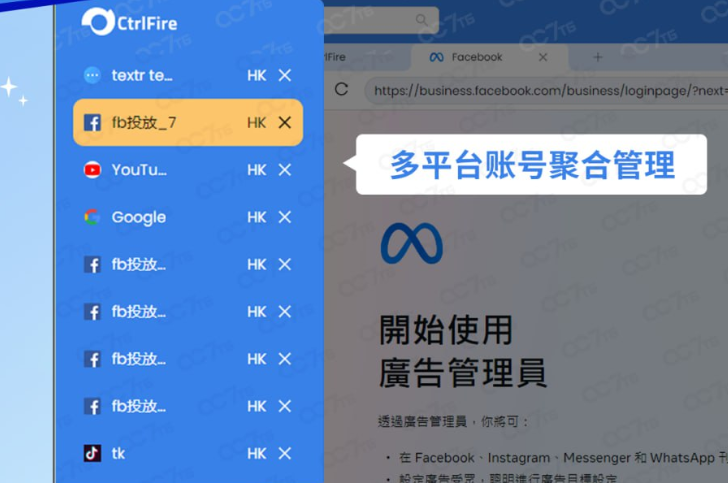The width and height of the screenshot is (728, 483).
Task: Close the textr te... account entry
Action: pyautogui.click(x=285, y=75)
